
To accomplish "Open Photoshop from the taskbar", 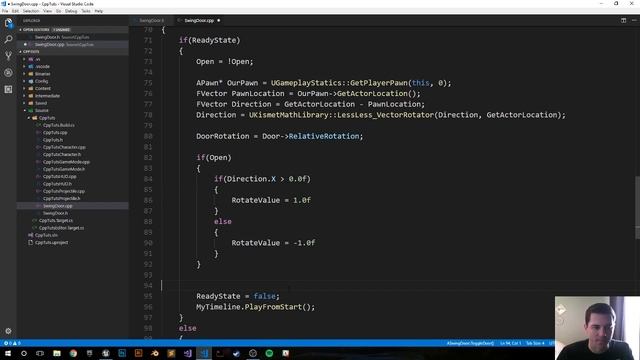I will pyautogui.click(x=122, y=353).
